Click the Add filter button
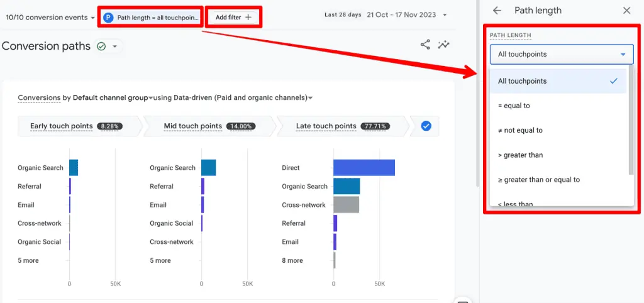Screen dimensions: 644x303 coord(233,17)
